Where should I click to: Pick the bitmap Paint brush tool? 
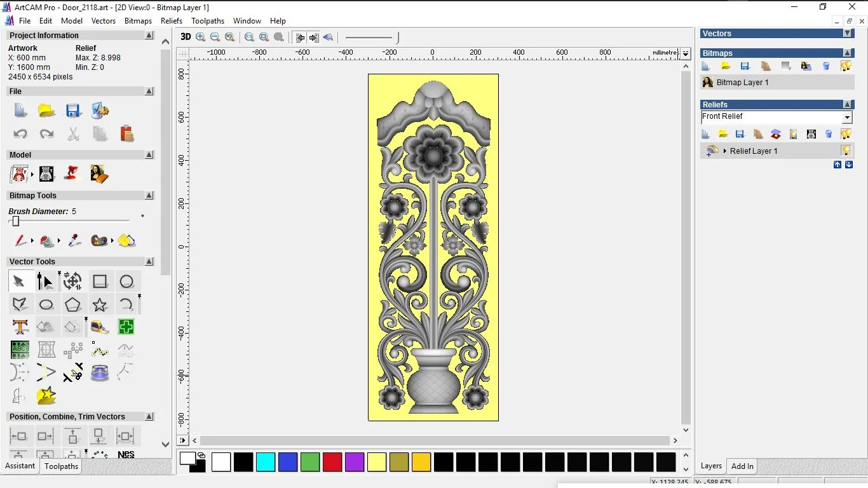(x=20, y=241)
